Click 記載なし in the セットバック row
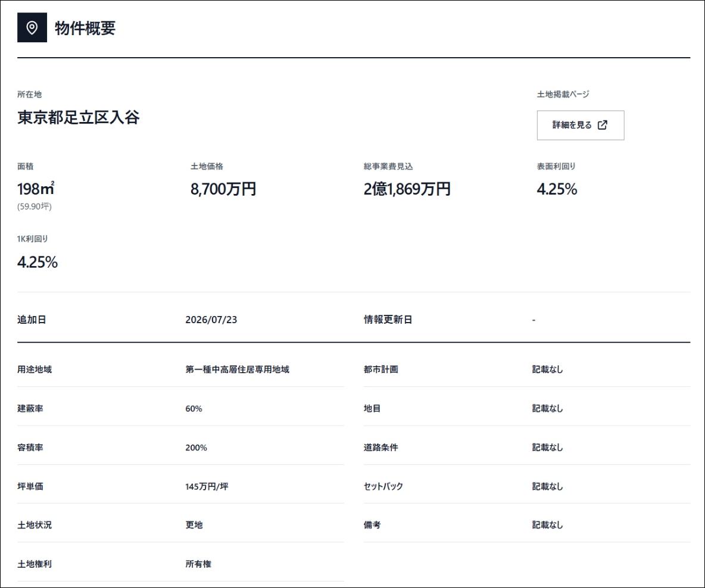 (x=547, y=486)
